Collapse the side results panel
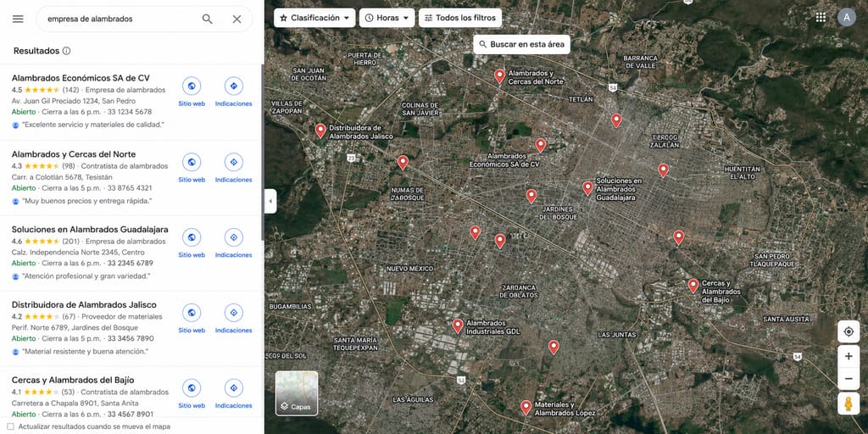Image resolution: width=868 pixels, height=434 pixels. pyautogui.click(x=270, y=201)
